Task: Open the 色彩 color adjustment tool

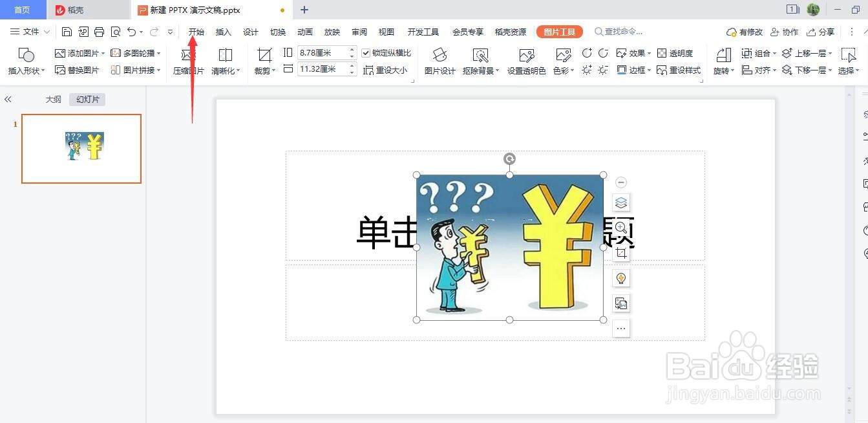Action: [x=564, y=61]
